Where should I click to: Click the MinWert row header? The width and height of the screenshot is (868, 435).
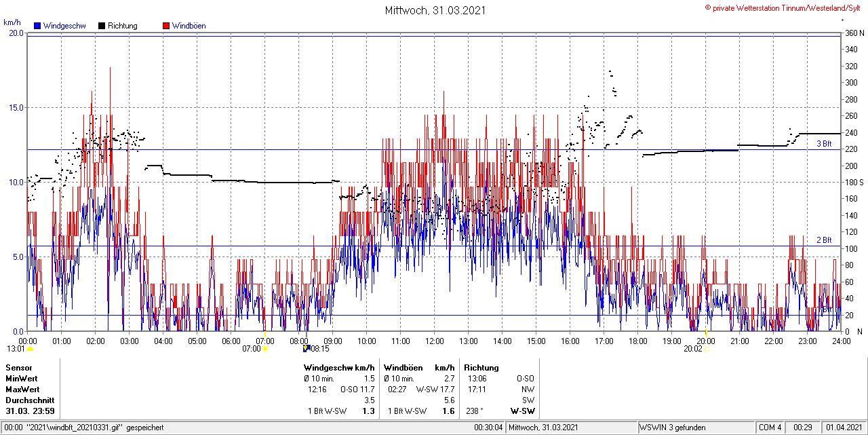coord(22,378)
